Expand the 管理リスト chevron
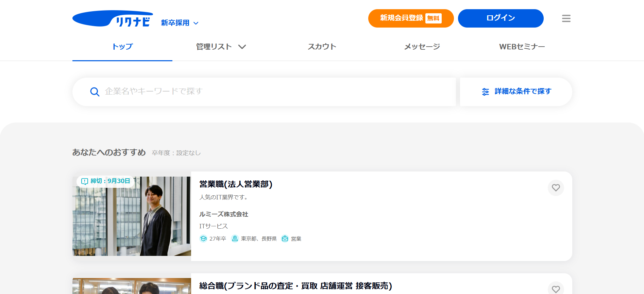The image size is (644, 294). [x=242, y=47]
